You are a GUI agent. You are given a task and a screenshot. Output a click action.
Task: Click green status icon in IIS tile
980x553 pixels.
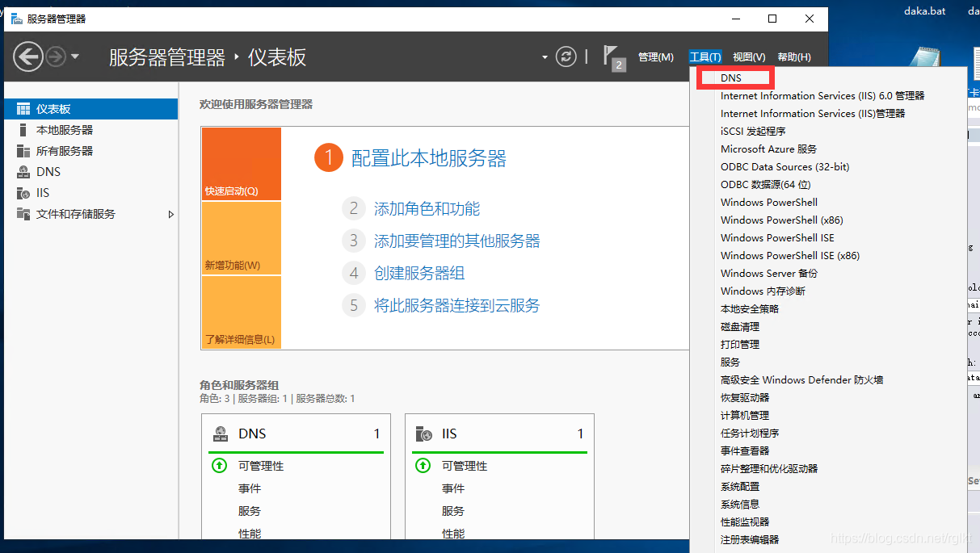(423, 466)
